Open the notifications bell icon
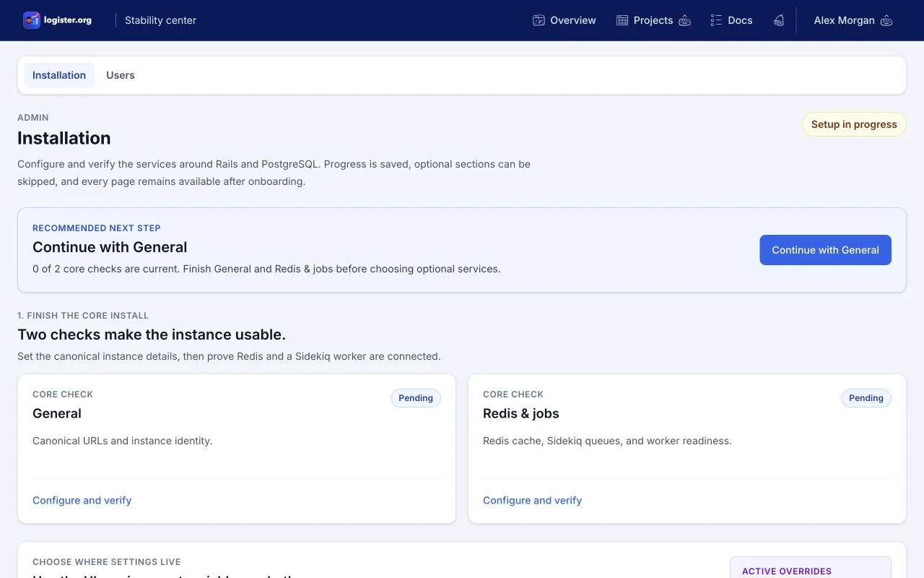 778,20
